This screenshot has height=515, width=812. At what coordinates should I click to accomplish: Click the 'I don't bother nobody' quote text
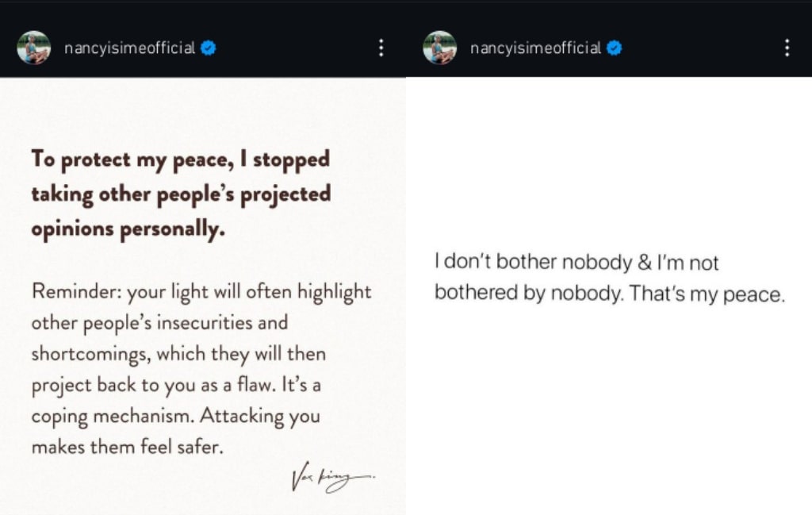point(576,263)
